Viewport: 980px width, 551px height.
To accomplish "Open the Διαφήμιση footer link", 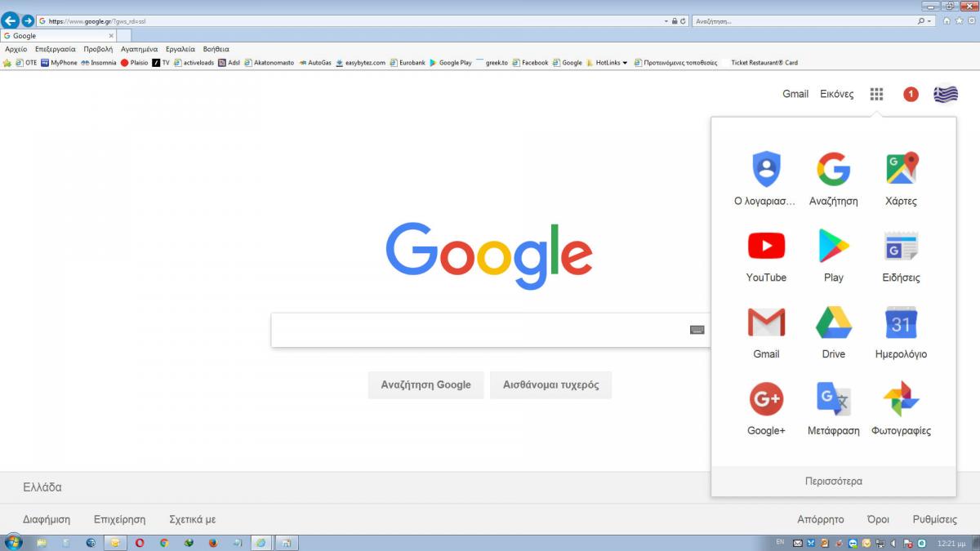I will (47, 519).
